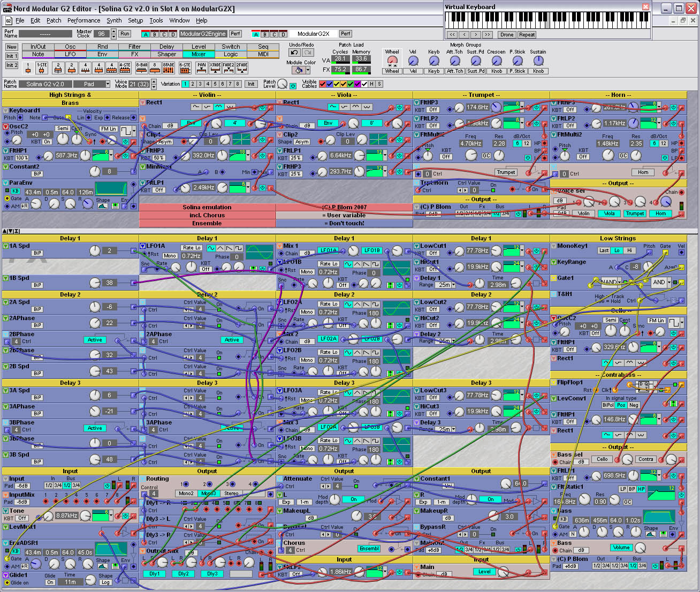The height and width of the screenshot is (592, 700).
Task: Pick the 8-BAR mixer module icon
Action: click(x=141, y=68)
